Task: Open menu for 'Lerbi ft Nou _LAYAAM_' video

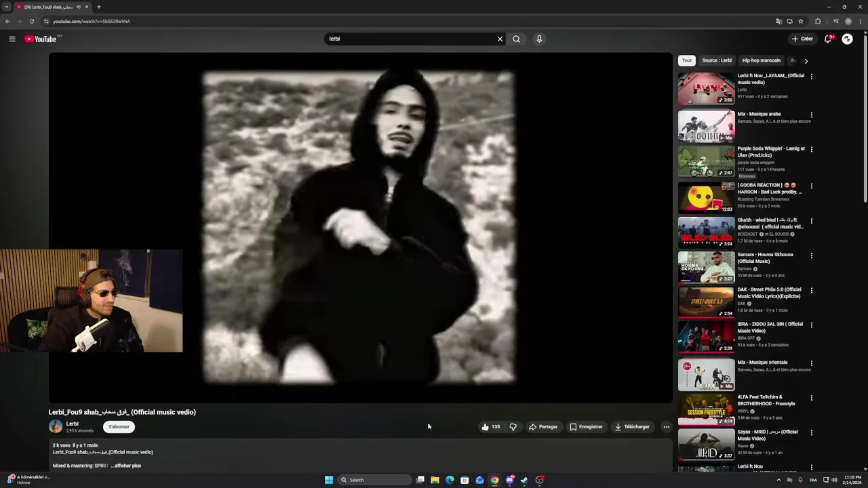Action: pos(811,77)
